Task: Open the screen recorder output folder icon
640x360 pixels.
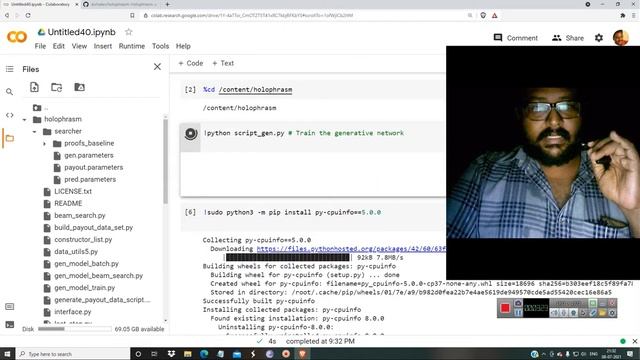Action: click(602, 313)
